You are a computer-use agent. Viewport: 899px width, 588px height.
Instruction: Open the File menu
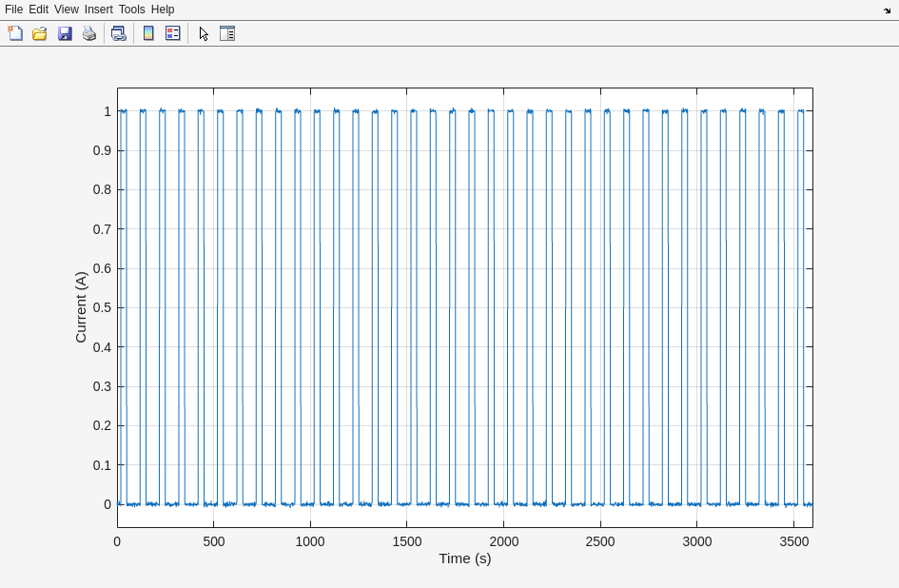click(x=13, y=10)
